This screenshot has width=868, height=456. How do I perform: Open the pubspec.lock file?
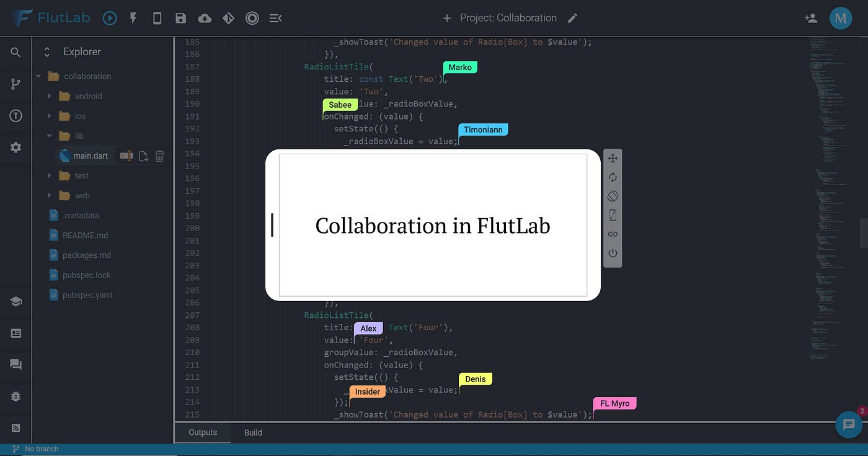pyautogui.click(x=86, y=274)
